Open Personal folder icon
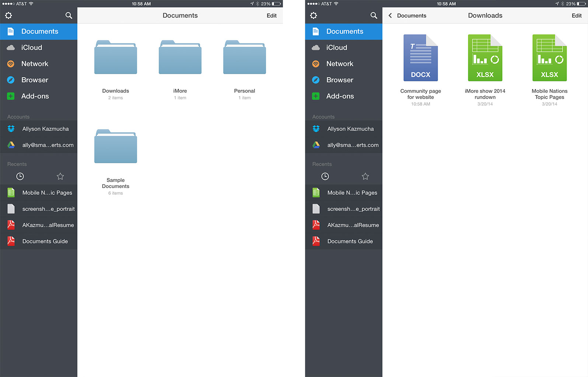The width and height of the screenshot is (588, 377). pyautogui.click(x=245, y=57)
